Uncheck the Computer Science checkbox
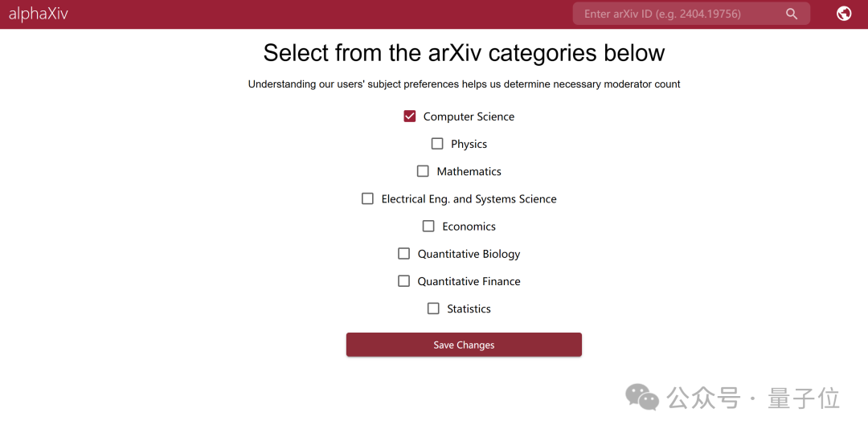The height and width of the screenshot is (433, 868). tap(410, 116)
